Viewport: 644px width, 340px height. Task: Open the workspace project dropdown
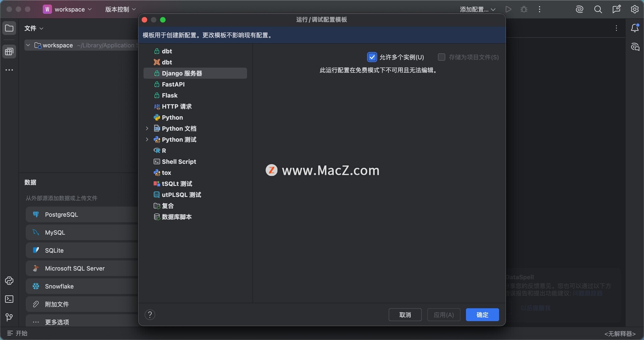coord(67,9)
